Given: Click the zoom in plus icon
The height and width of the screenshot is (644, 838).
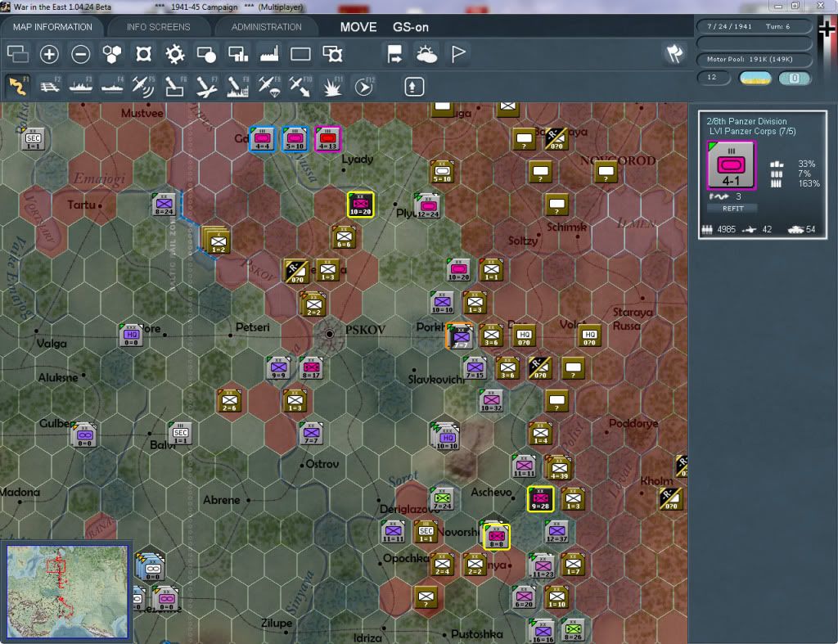Looking at the screenshot, I should tap(49, 54).
